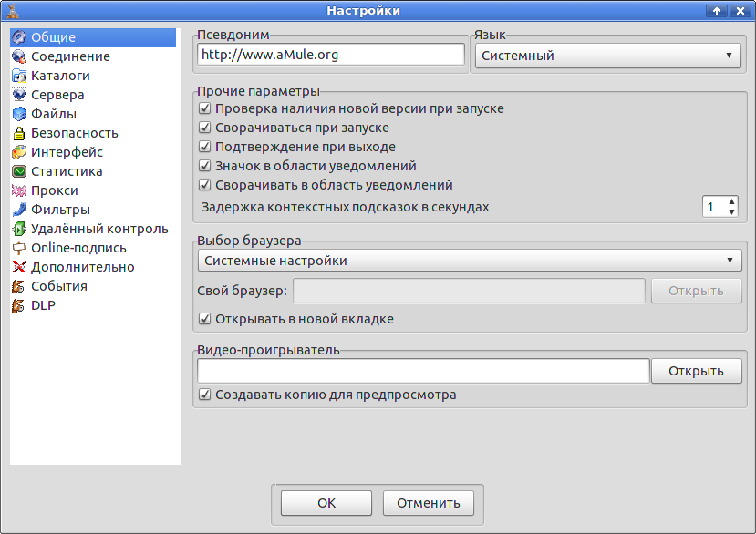Click the Отменить button
The image size is (756, 534).
428,503
